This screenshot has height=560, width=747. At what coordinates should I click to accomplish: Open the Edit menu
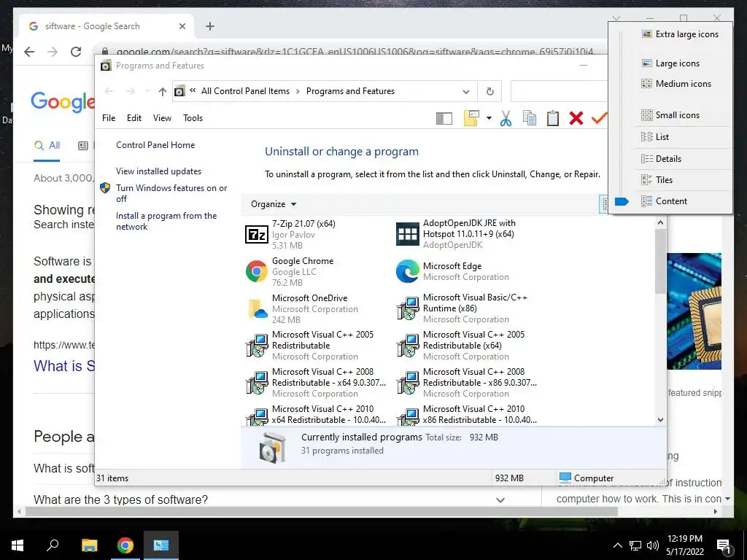click(134, 118)
